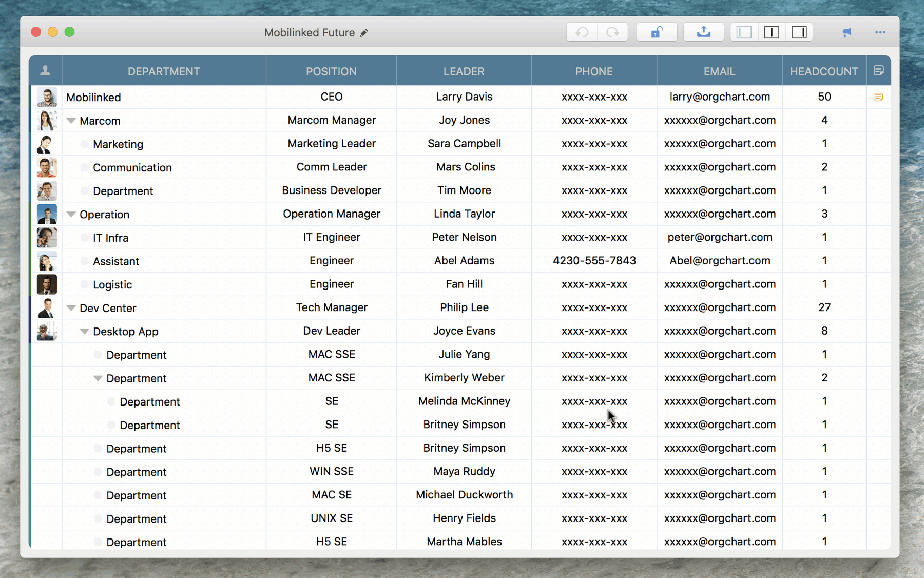Open the more options ellipsis menu
This screenshot has height=578, width=924.
[880, 32]
